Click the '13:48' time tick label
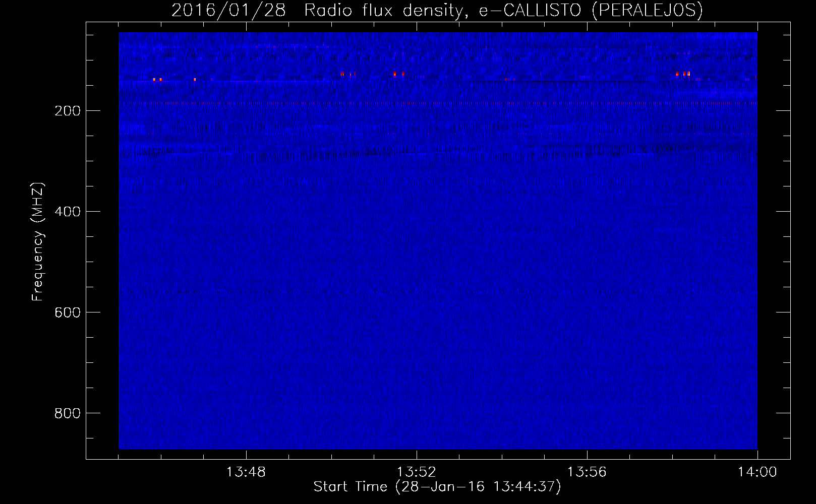This screenshot has width=816, height=504. [x=246, y=472]
